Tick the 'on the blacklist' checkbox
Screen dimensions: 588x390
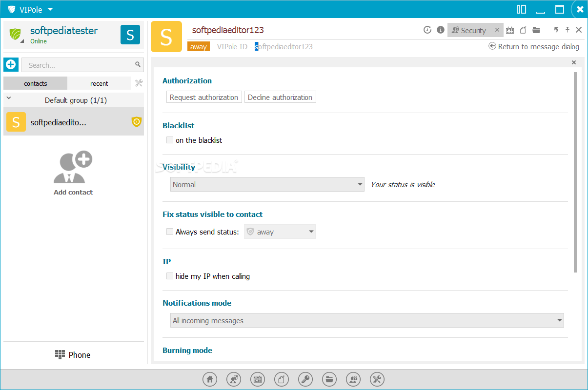(170, 140)
